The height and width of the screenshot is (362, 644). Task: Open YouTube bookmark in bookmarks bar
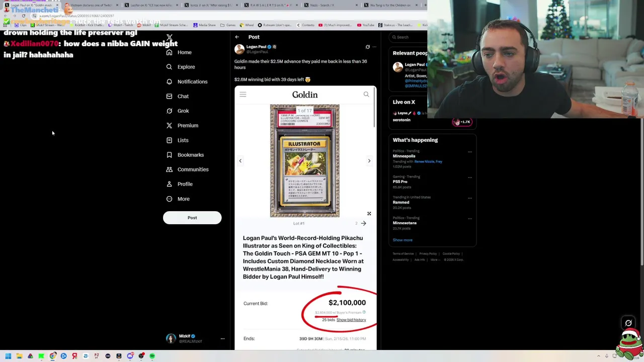click(x=366, y=25)
